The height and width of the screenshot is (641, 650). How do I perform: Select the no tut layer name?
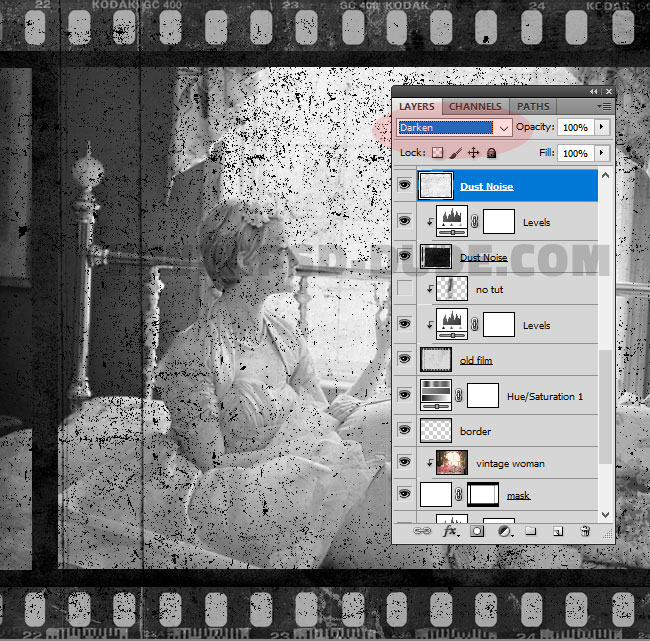pyautogui.click(x=490, y=289)
